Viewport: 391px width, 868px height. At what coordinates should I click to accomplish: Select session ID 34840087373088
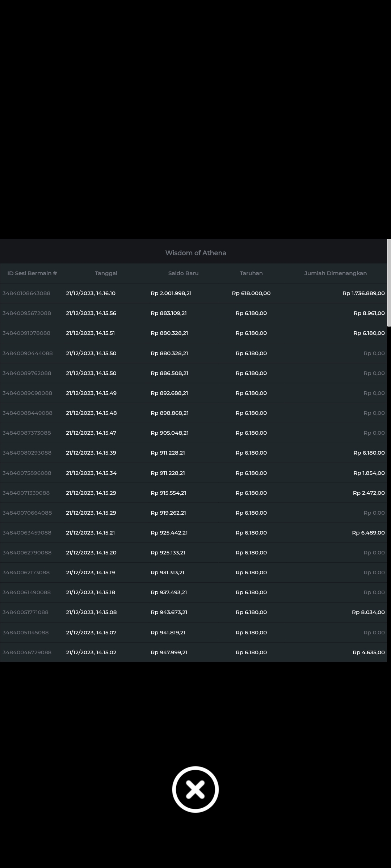point(27,433)
